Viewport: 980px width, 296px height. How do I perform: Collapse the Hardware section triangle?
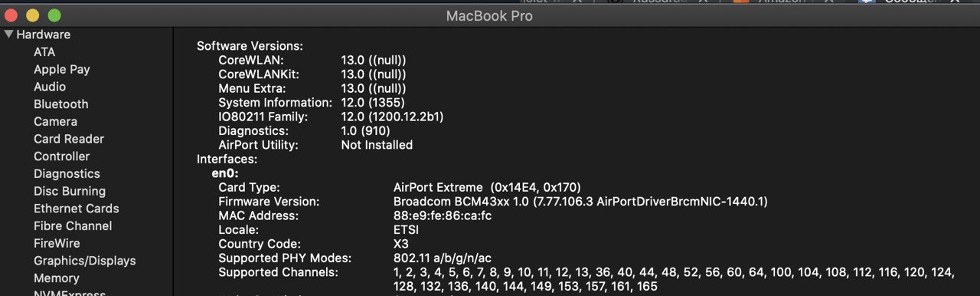[8, 35]
